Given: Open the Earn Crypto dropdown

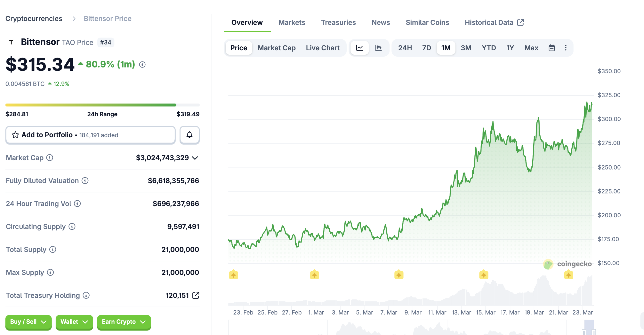Looking at the screenshot, I should coord(124,322).
